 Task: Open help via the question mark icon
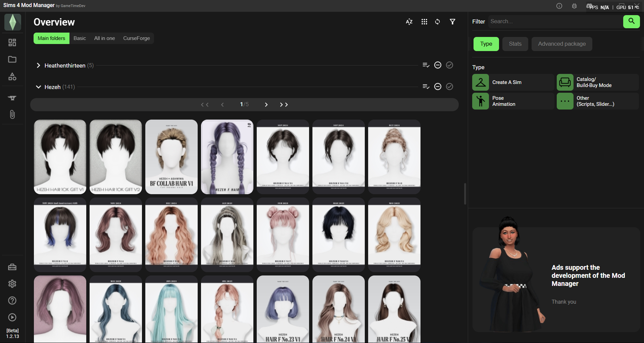pyautogui.click(x=12, y=301)
